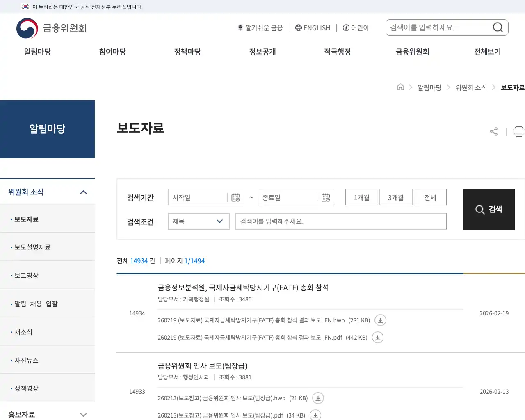Open the 정책마당 main menu

tap(187, 52)
